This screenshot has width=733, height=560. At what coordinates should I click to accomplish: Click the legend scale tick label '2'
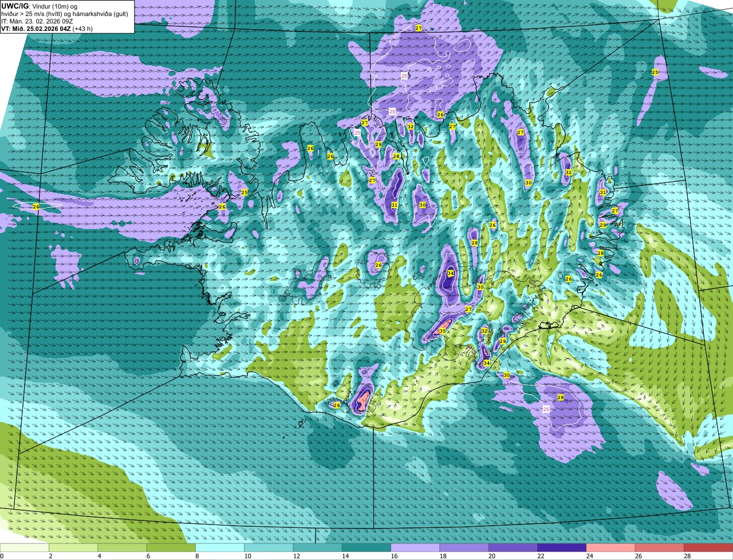click(x=50, y=556)
